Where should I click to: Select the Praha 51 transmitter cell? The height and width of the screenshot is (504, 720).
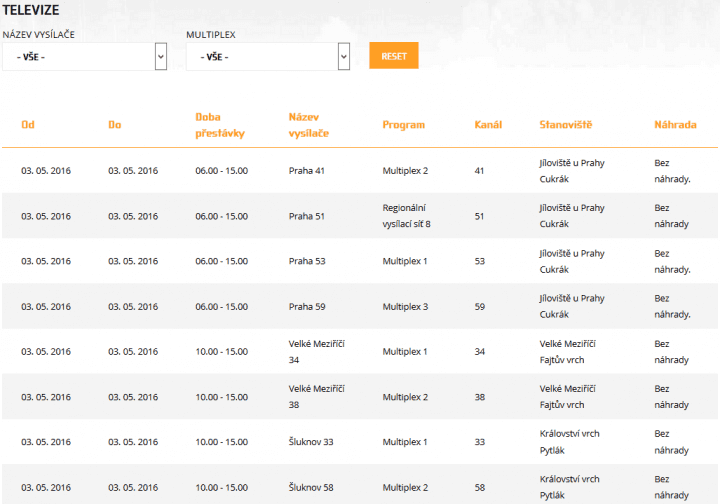(307, 216)
